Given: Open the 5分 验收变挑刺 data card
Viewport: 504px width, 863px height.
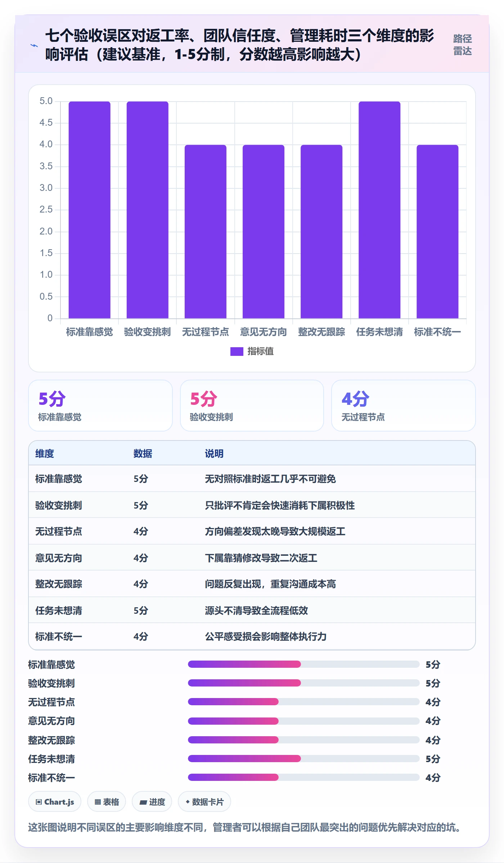Looking at the screenshot, I should click(x=252, y=406).
